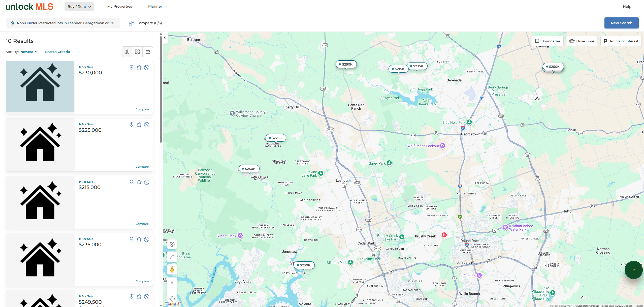Start a New Search
The width and height of the screenshot is (644, 307).
tap(621, 23)
